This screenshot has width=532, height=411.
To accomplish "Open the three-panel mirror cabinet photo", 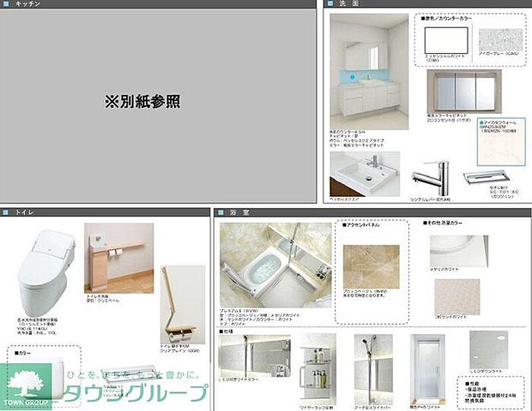I will click(x=464, y=91).
